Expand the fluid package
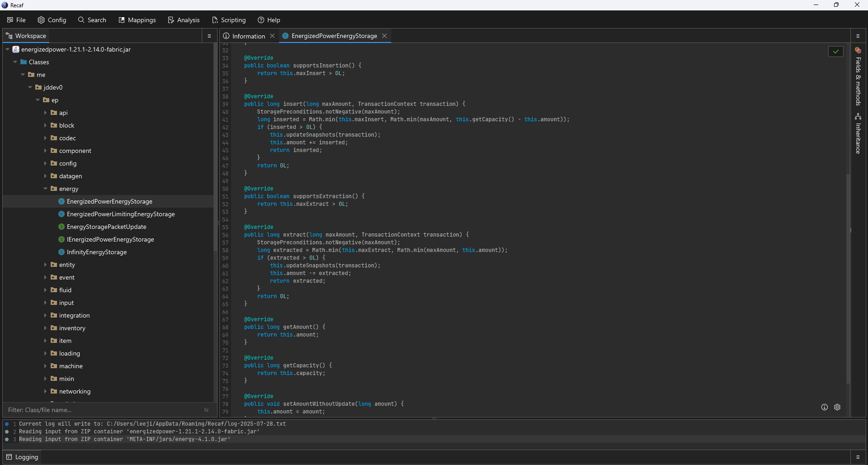 click(x=45, y=290)
